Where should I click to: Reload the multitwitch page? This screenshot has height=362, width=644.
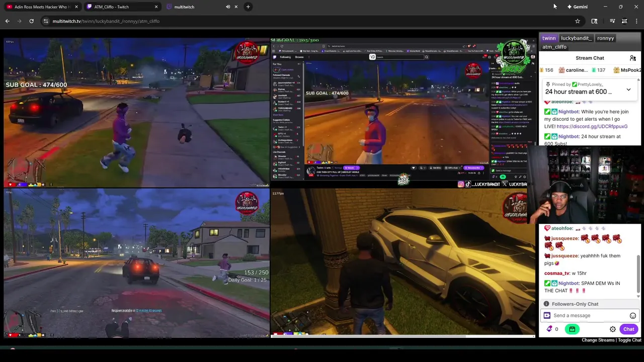31,21
